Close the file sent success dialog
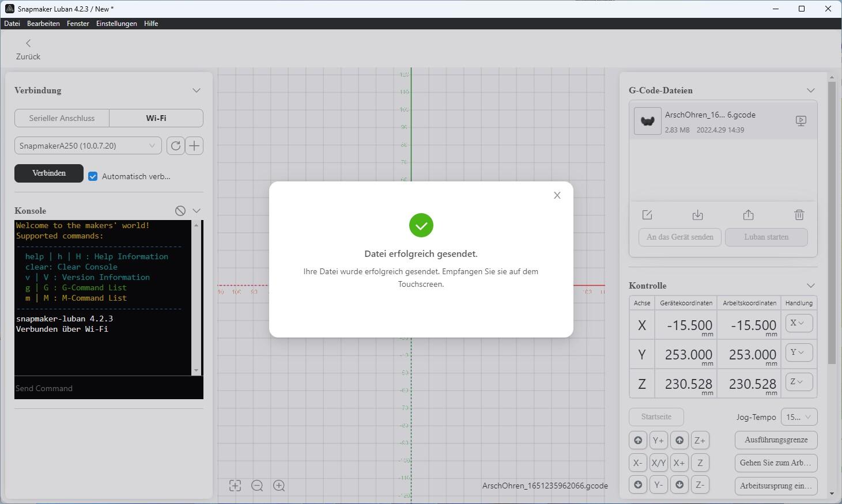Image resolution: width=842 pixels, height=504 pixels. point(557,195)
